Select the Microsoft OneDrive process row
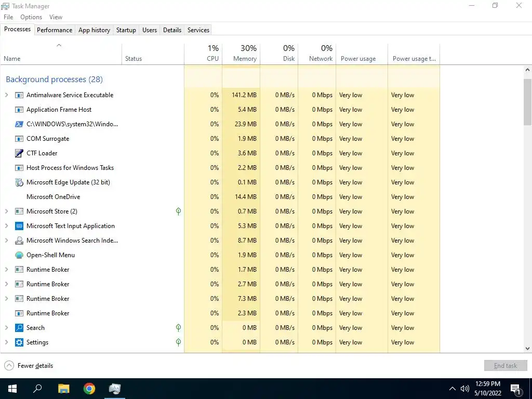 220,197
